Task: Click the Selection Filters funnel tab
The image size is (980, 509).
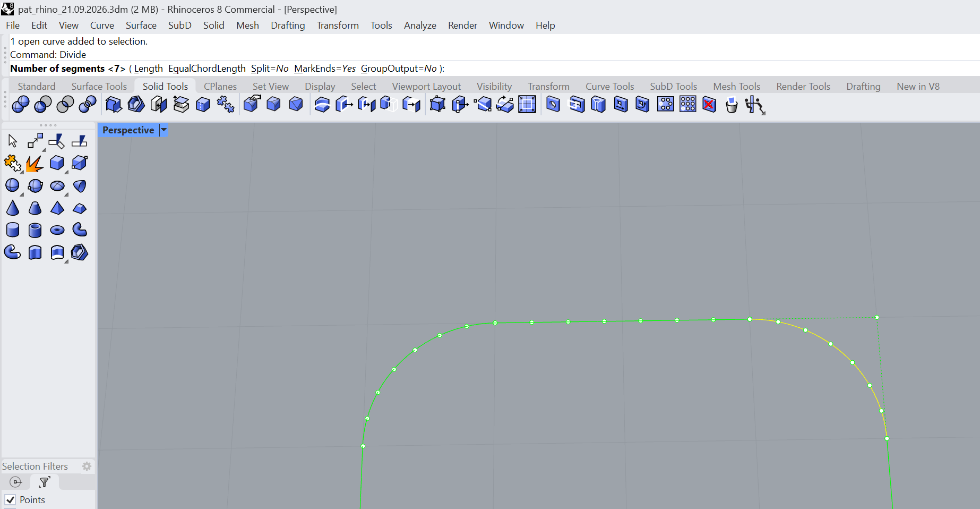Action: [x=45, y=482]
